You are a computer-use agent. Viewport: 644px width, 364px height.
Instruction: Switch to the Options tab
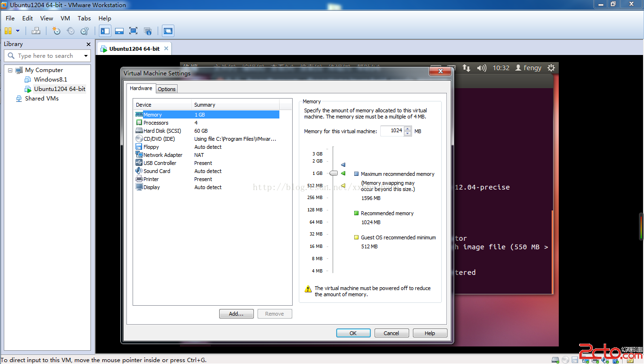pos(167,89)
